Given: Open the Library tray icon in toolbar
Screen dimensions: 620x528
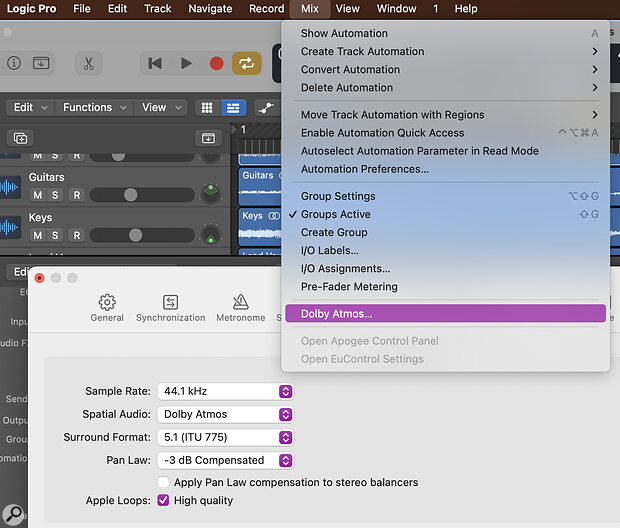Looking at the screenshot, I should (41, 63).
